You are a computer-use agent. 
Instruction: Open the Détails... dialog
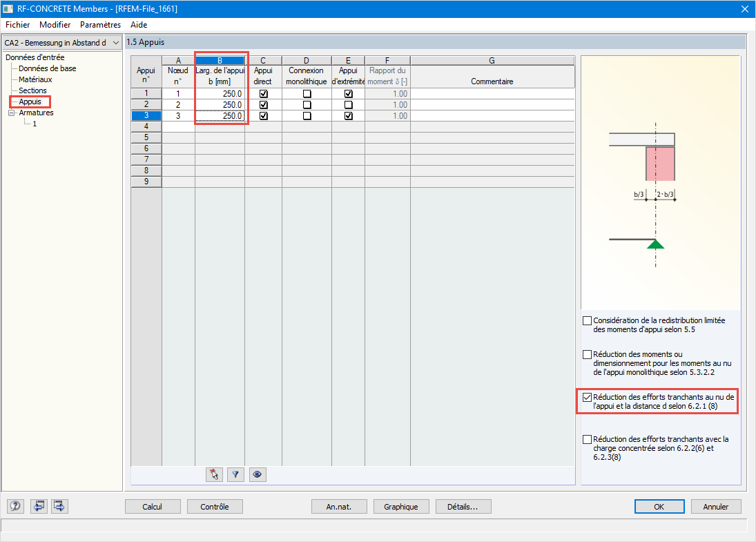point(463,507)
